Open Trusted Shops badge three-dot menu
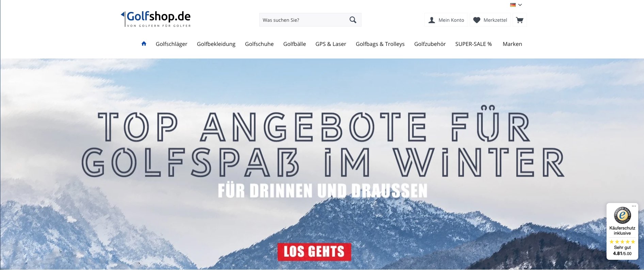This screenshot has height=270, width=644. (x=634, y=206)
